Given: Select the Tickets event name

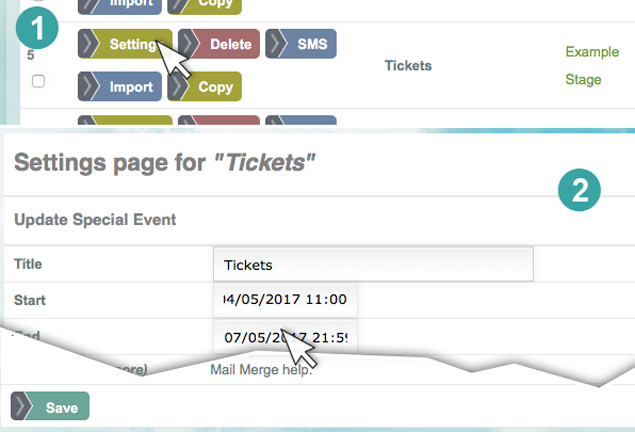Looking at the screenshot, I should coord(408,66).
